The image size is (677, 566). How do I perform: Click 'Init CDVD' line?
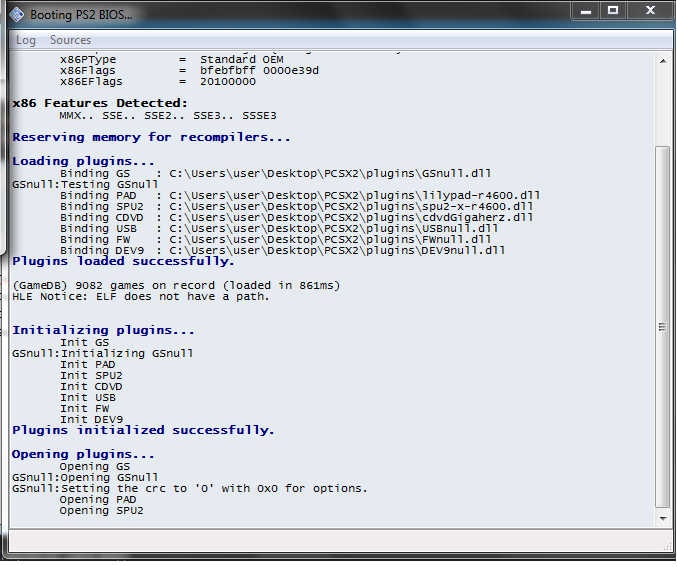pos(91,387)
